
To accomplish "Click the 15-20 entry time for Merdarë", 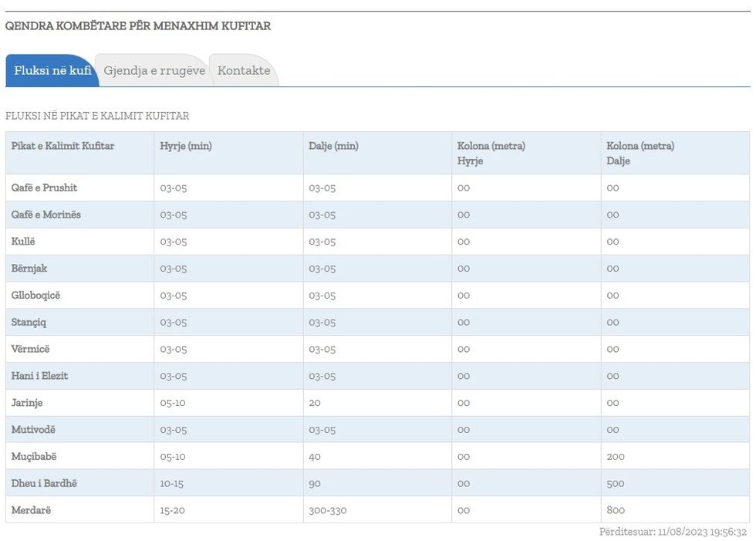I will point(173,510).
